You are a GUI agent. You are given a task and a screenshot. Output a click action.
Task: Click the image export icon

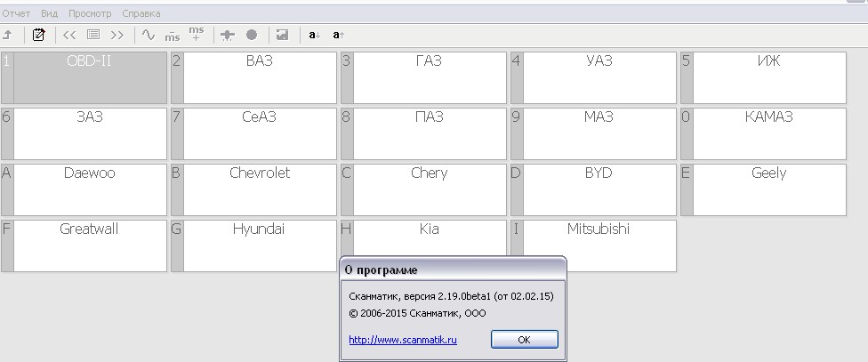pyautogui.click(x=282, y=35)
